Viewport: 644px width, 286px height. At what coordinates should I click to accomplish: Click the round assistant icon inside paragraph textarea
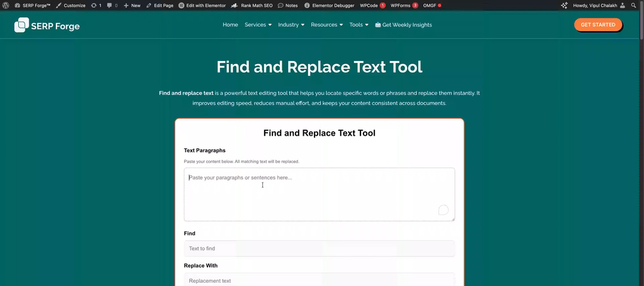(x=443, y=210)
